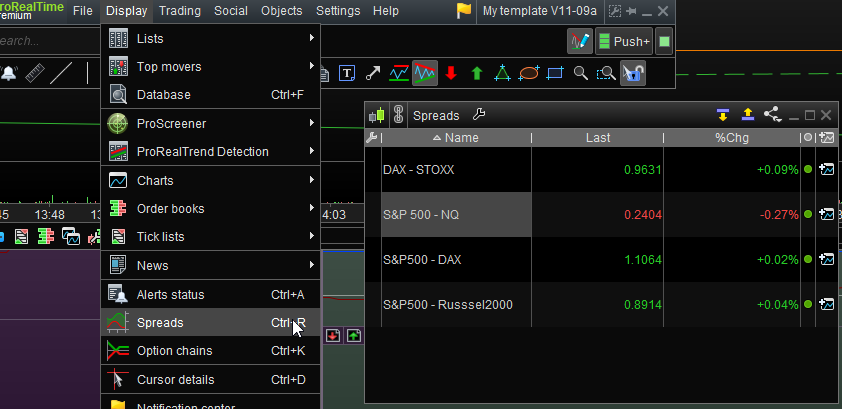This screenshot has height=409, width=842.
Task: Open the Settings menu
Action: tap(338, 11)
